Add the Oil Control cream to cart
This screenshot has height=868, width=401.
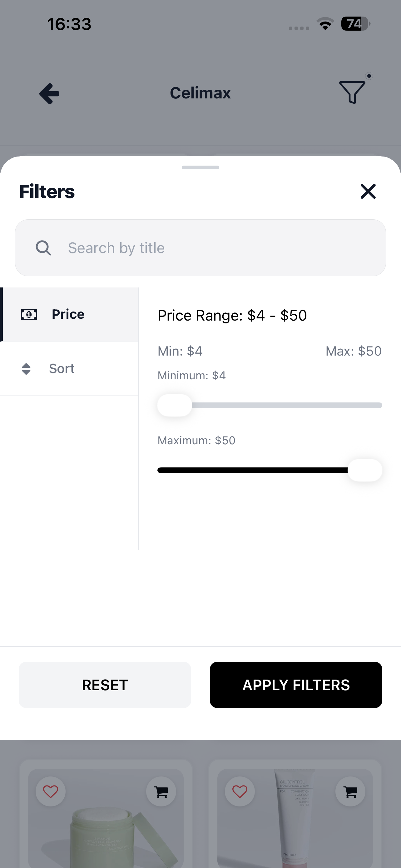point(350,791)
